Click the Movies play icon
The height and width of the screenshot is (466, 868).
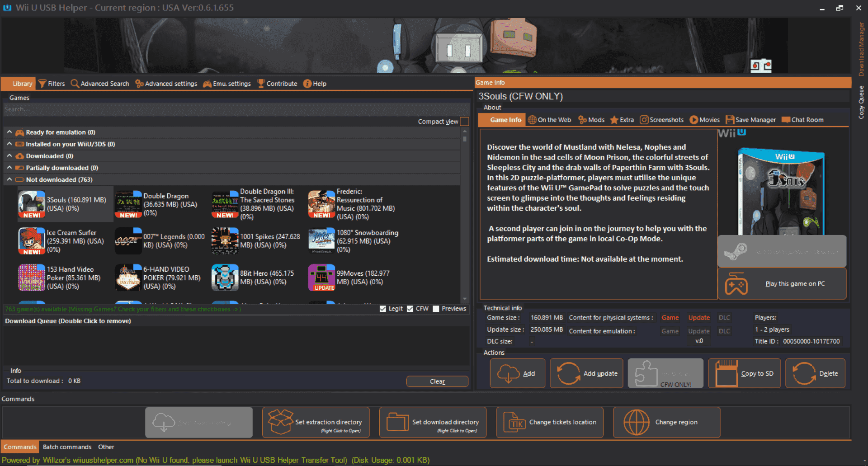pyautogui.click(x=694, y=120)
